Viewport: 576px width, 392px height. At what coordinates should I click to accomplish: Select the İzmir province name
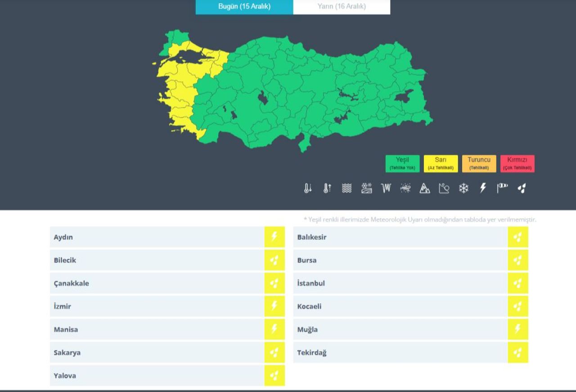coord(62,306)
